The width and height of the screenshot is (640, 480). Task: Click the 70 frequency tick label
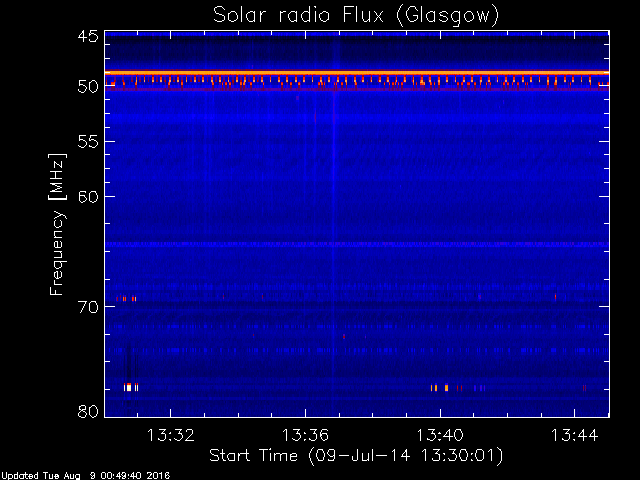[x=88, y=307]
